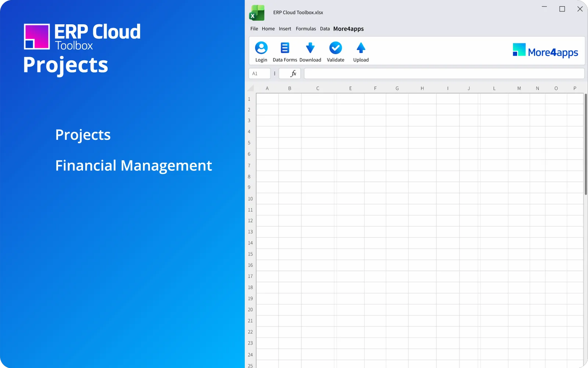Screen dimensions: 588x368
Task: Click the Download arrow icon
Action: coord(310,48)
